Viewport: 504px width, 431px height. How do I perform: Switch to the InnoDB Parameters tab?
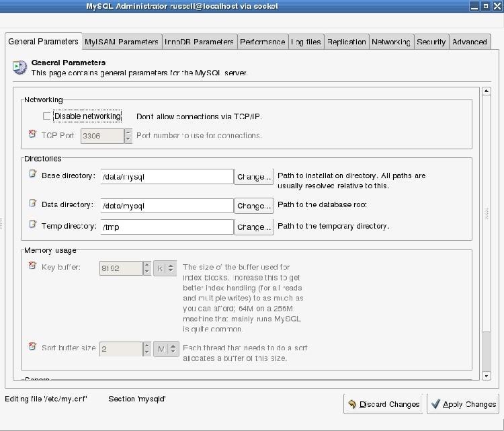[x=200, y=42]
